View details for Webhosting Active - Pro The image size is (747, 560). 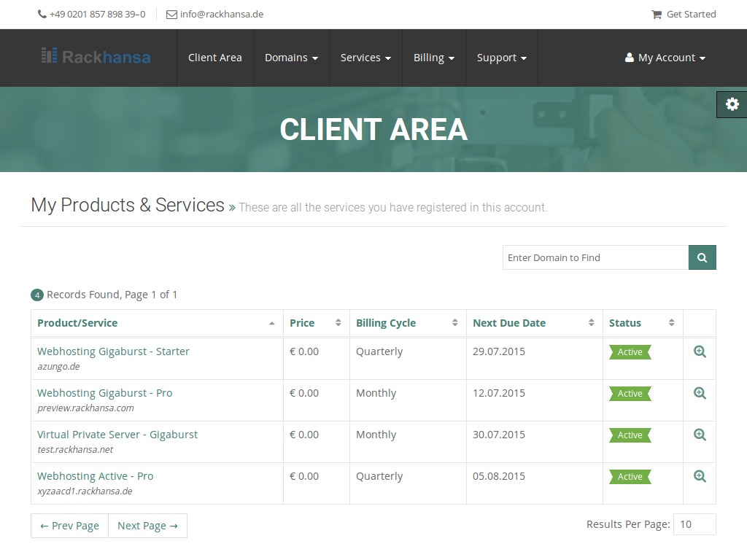[700, 476]
